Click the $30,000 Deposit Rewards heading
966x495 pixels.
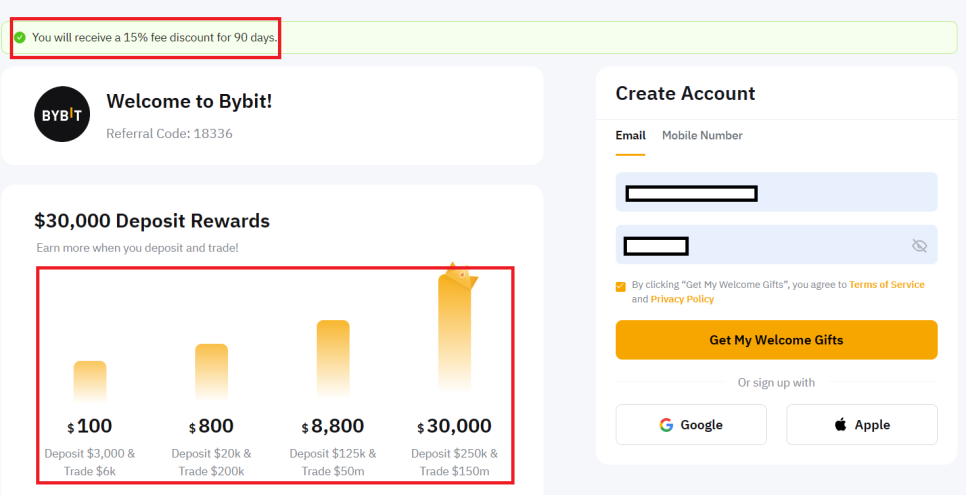[x=152, y=221]
